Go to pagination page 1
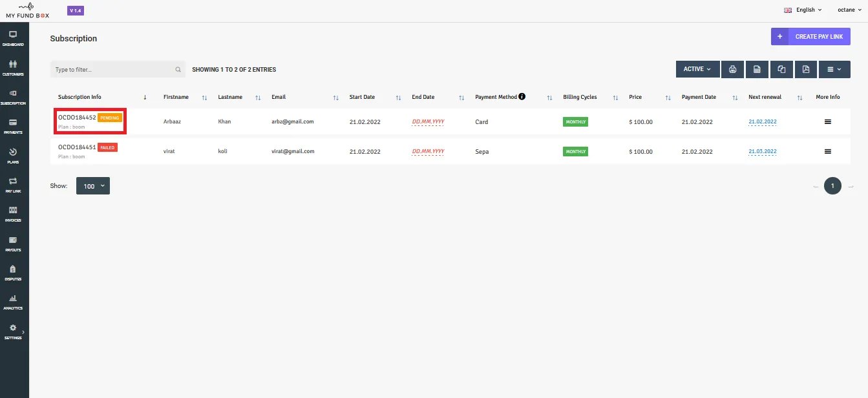This screenshot has width=868, height=398. point(832,186)
